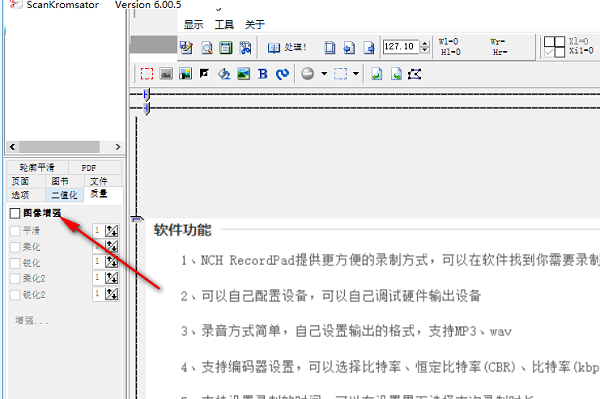Click the 锐化2 value field showing 1
The height and width of the screenshot is (399, 600).
coord(99,294)
